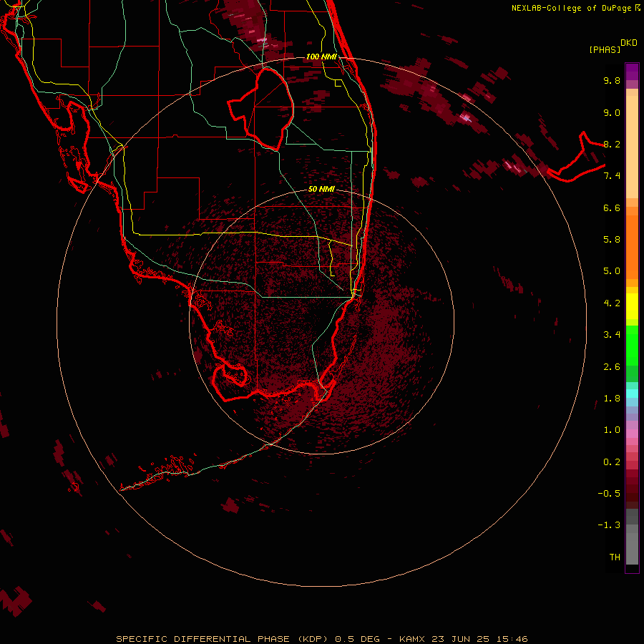Pick the purple segment atop the color bar
Viewport: 644px width, 644px height.
tap(632, 72)
